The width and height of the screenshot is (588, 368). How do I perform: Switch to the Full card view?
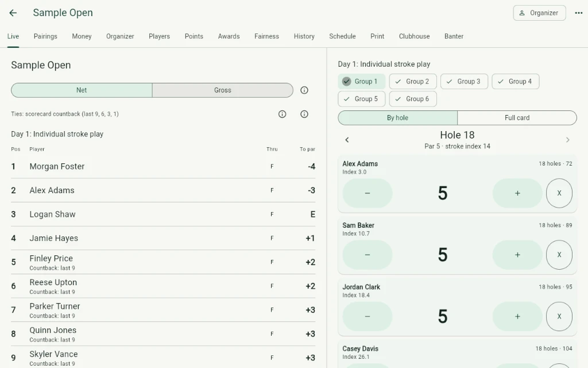[x=517, y=117]
